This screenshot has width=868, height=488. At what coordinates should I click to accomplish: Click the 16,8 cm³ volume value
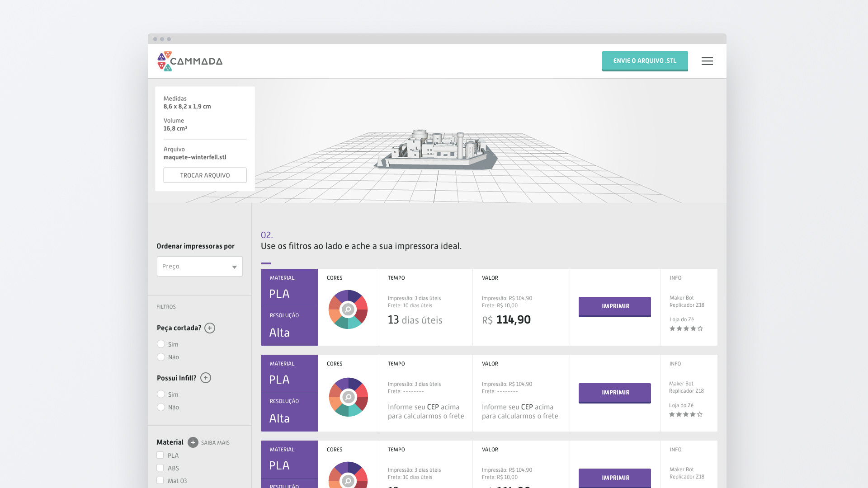pyautogui.click(x=175, y=128)
